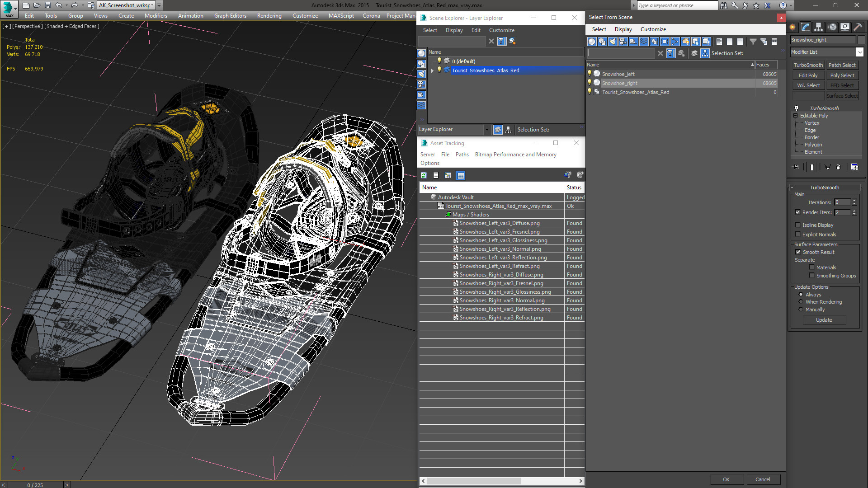The height and width of the screenshot is (488, 868).
Task: Toggle lightbulb visibility of Snowshoe_left
Action: (589, 74)
